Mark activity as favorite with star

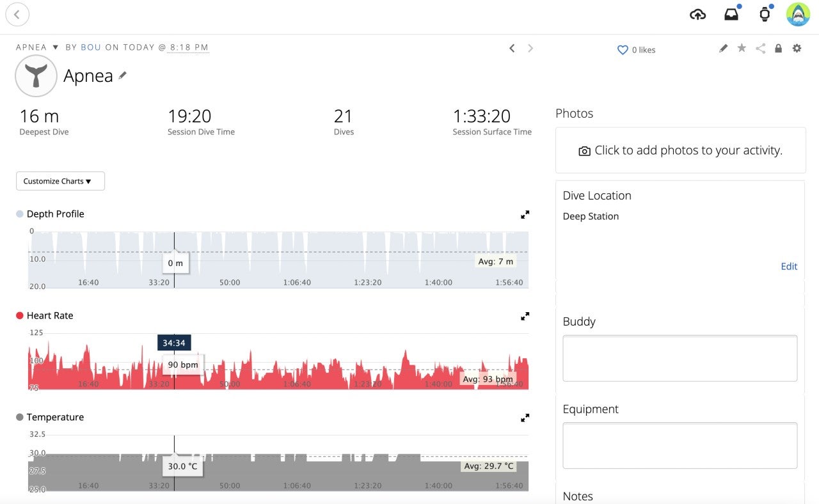[742, 48]
